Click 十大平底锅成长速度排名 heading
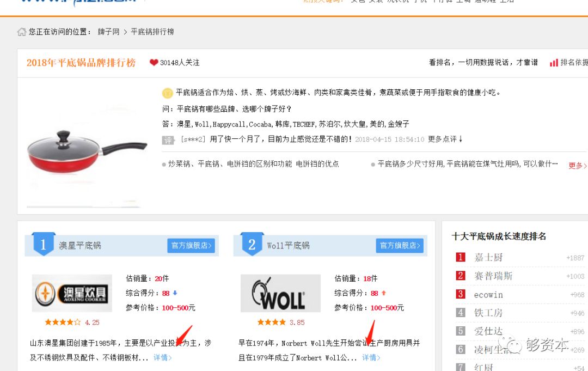This screenshot has height=371, width=588. click(499, 236)
